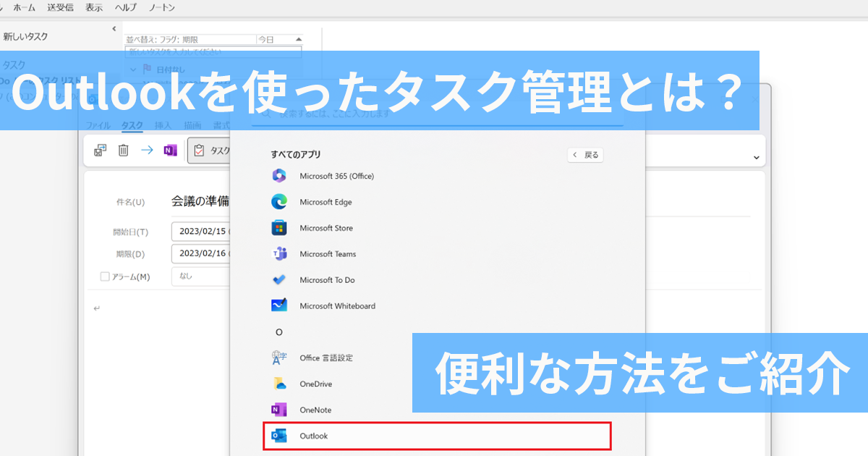Click the O letter header in app list

coord(278,332)
